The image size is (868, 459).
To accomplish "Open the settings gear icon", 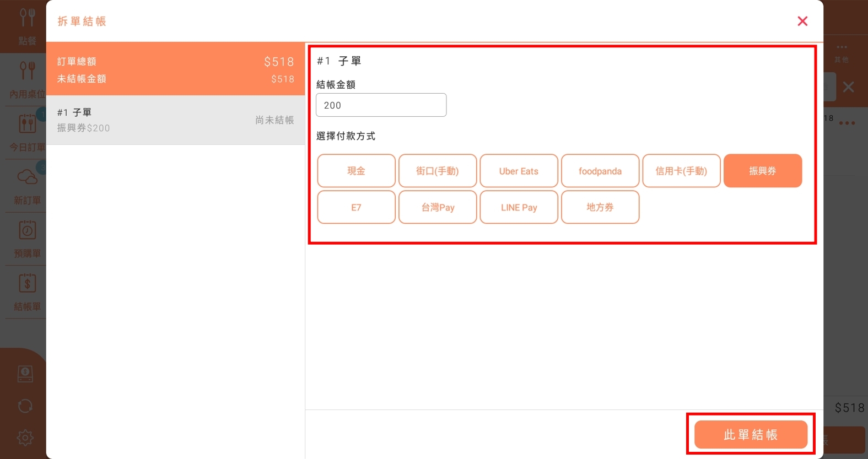I will 25,438.
